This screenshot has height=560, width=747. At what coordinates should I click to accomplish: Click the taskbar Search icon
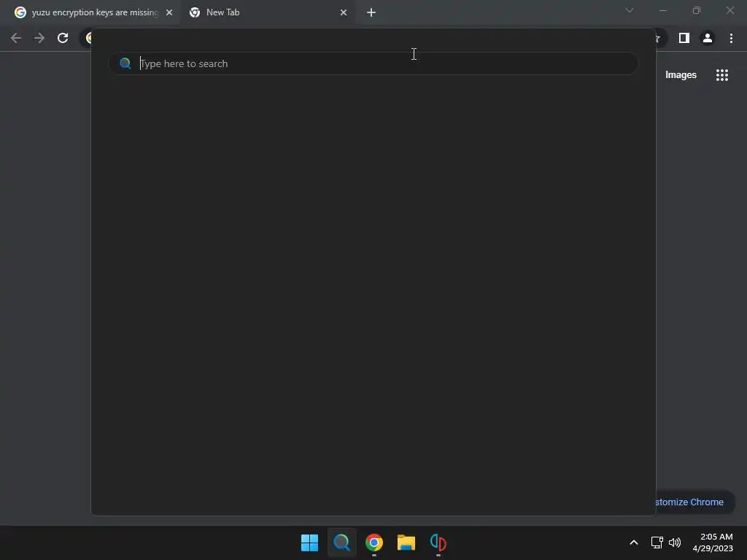[x=341, y=542]
